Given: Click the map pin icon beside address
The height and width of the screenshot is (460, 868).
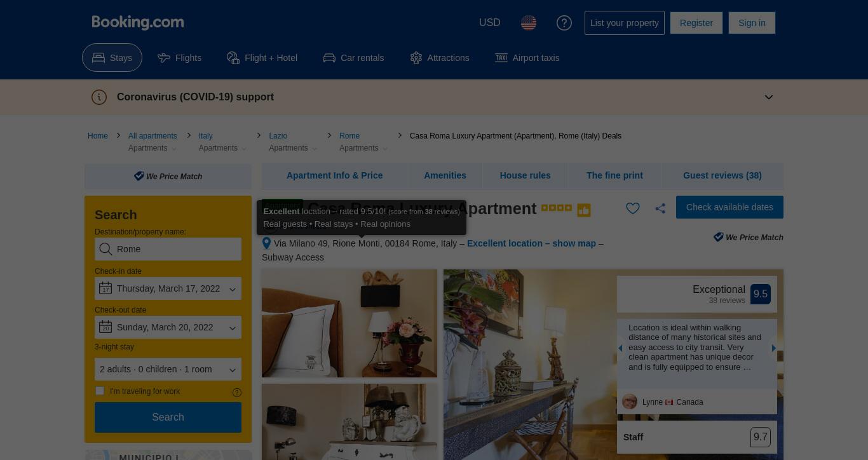Looking at the screenshot, I should tap(266, 243).
